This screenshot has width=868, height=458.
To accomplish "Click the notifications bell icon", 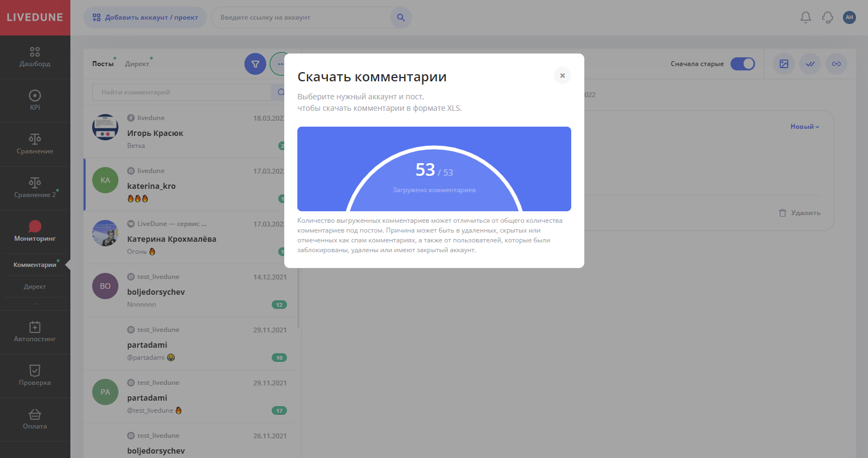I will pyautogui.click(x=805, y=17).
